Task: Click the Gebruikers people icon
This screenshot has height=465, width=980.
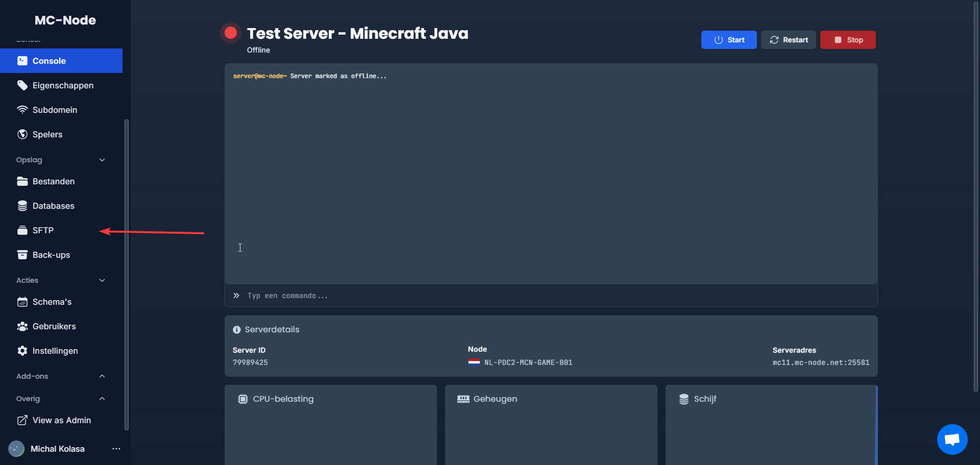Action: [x=22, y=326]
